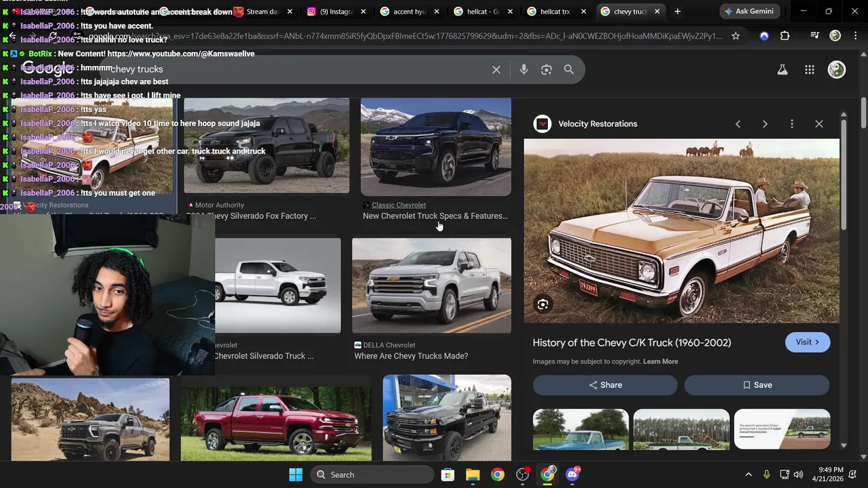Open the Google account profile picture
This screenshot has height=488, width=868.
point(837,69)
